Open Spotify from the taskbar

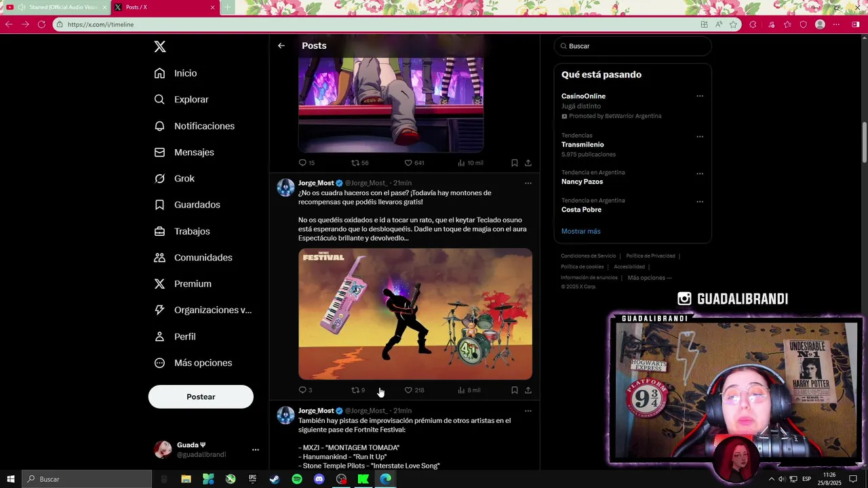point(297,479)
